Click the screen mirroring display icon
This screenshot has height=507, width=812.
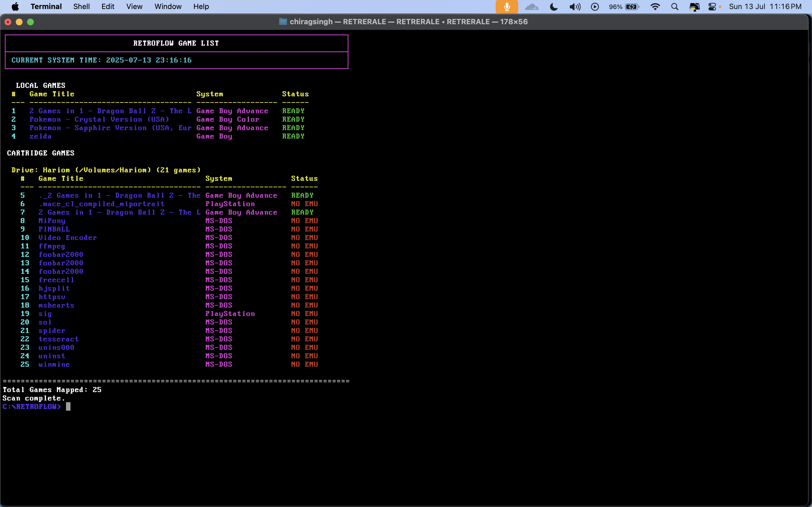694,7
